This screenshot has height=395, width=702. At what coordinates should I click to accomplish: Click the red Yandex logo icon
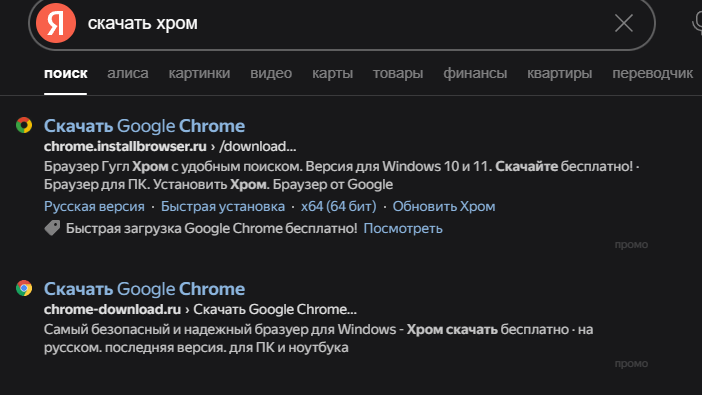[56, 23]
